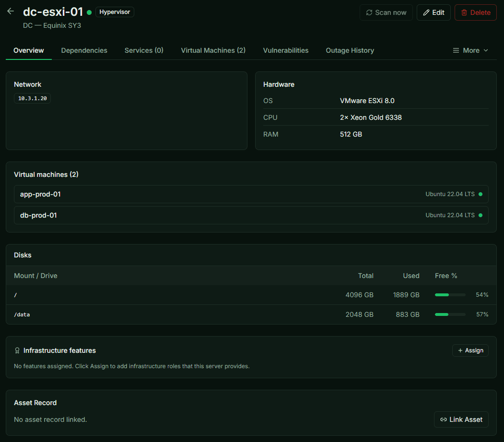Click the Free % column header
Image resolution: width=504 pixels, height=442 pixels.
(446, 276)
